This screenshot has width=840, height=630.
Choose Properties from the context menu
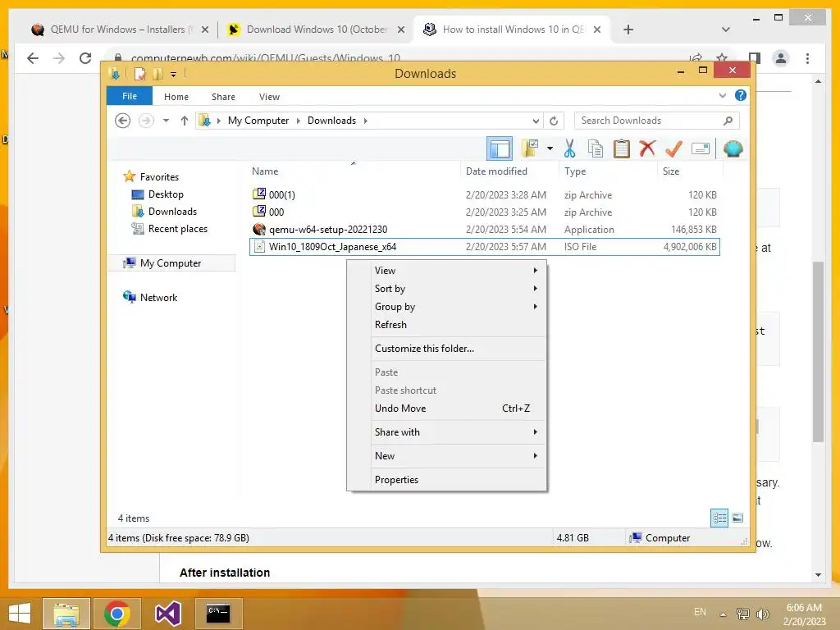pyautogui.click(x=458, y=480)
